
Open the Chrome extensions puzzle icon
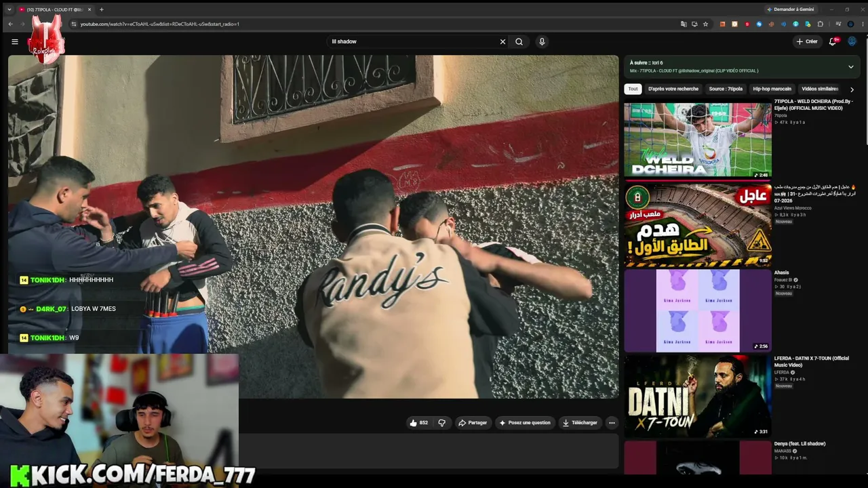click(821, 24)
